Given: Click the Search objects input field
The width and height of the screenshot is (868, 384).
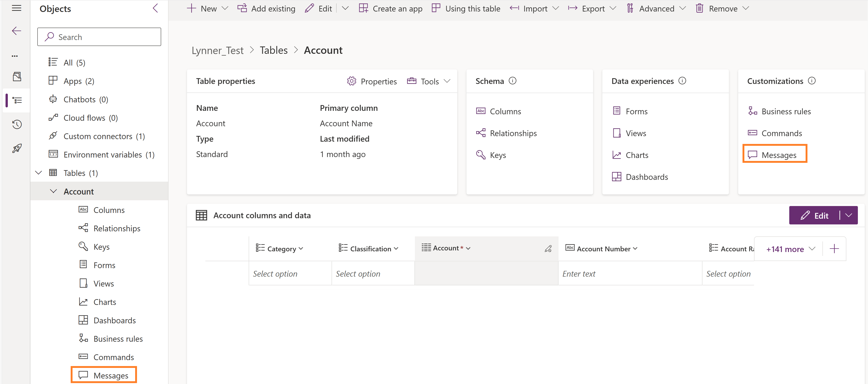Looking at the screenshot, I should 99,37.
